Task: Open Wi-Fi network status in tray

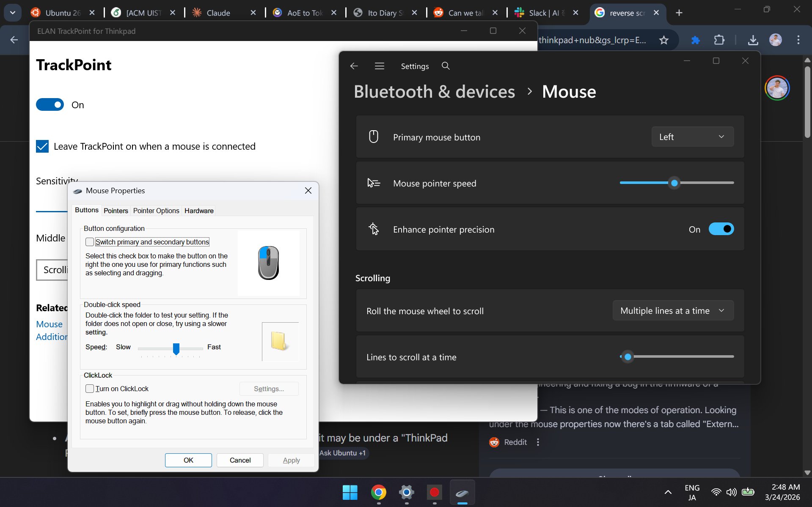Action: pos(716,492)
